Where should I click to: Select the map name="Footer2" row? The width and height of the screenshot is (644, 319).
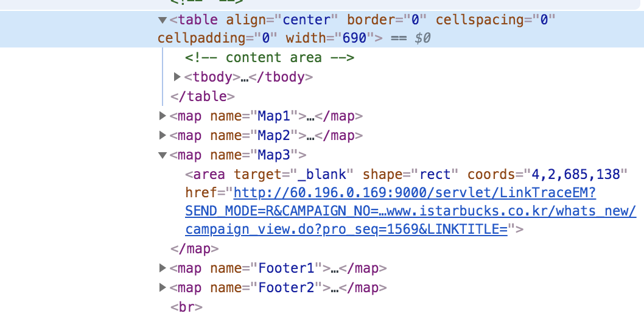click(278, 287)
